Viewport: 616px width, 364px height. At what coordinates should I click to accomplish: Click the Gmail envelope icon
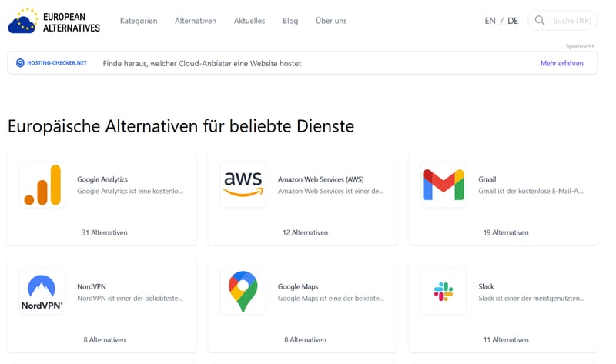pos(443,185)
